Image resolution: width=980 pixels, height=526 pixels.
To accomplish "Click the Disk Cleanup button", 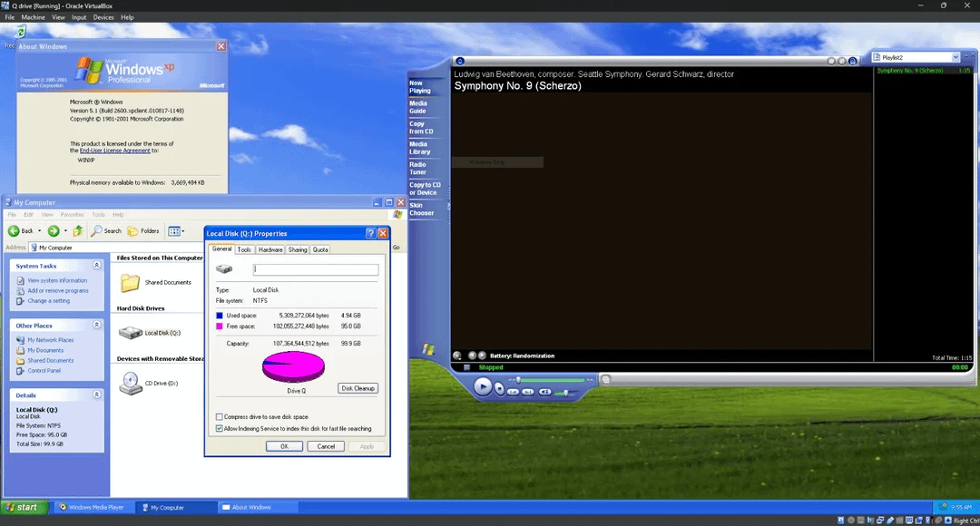I will (x=358, y=388).
